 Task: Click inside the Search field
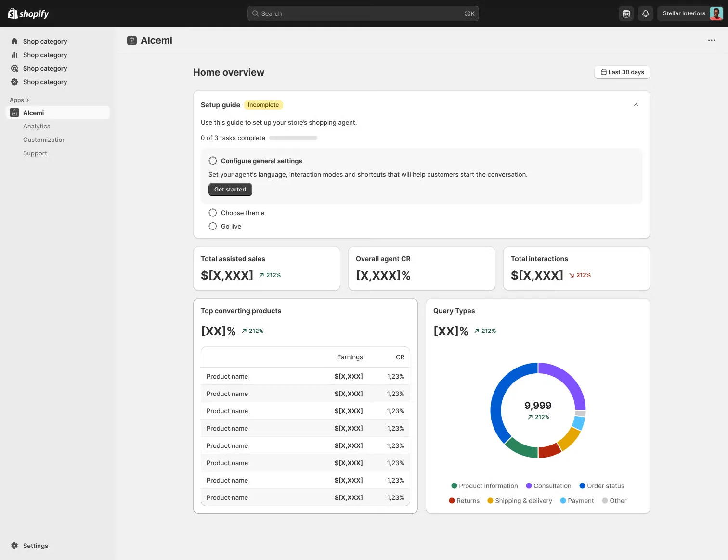click(363, 13)
